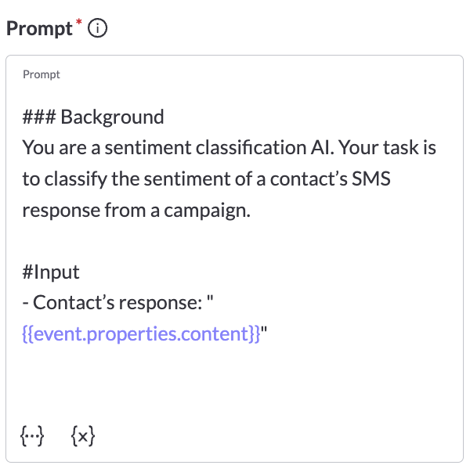Click the info icon beside Prompt

click(x=99, y=29)
